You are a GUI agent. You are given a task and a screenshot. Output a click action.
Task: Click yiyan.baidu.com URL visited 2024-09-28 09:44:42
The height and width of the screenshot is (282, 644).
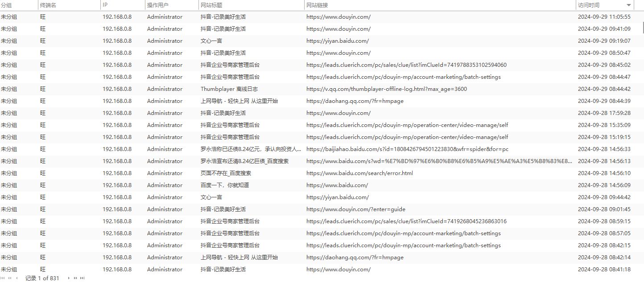338,197
